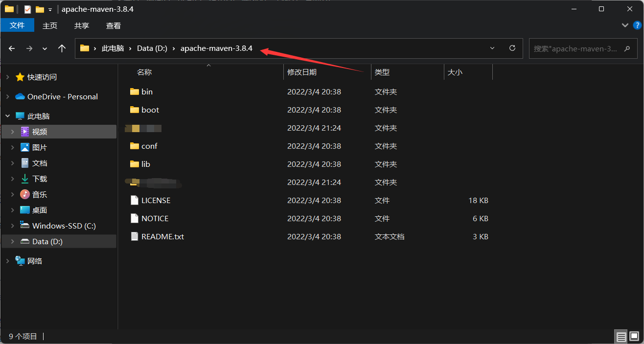Select the 音乐 folder icon
644x344 pixels.
tap(25, 194)
